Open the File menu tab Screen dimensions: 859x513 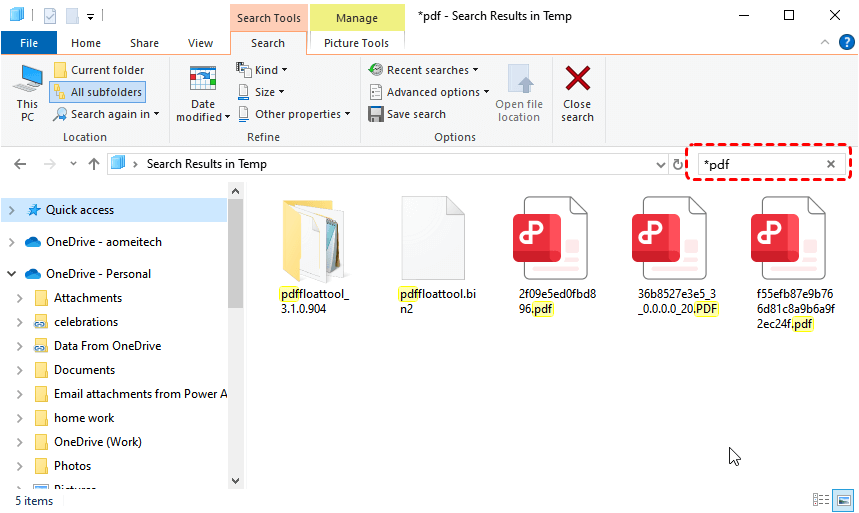click(x=29, y=43)
